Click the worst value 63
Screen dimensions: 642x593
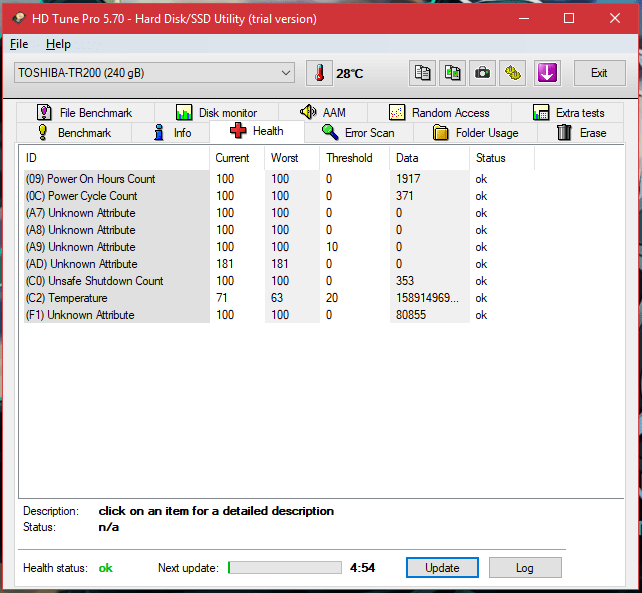(277, 298)
